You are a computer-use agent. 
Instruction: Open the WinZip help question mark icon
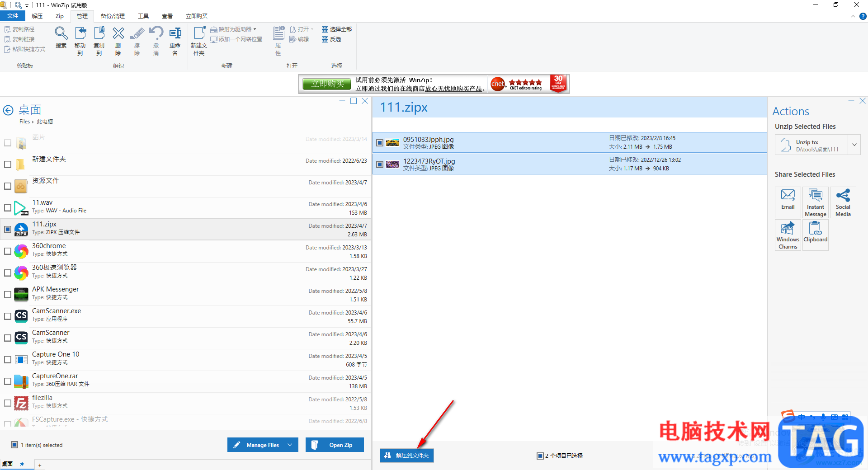point(863,16)
